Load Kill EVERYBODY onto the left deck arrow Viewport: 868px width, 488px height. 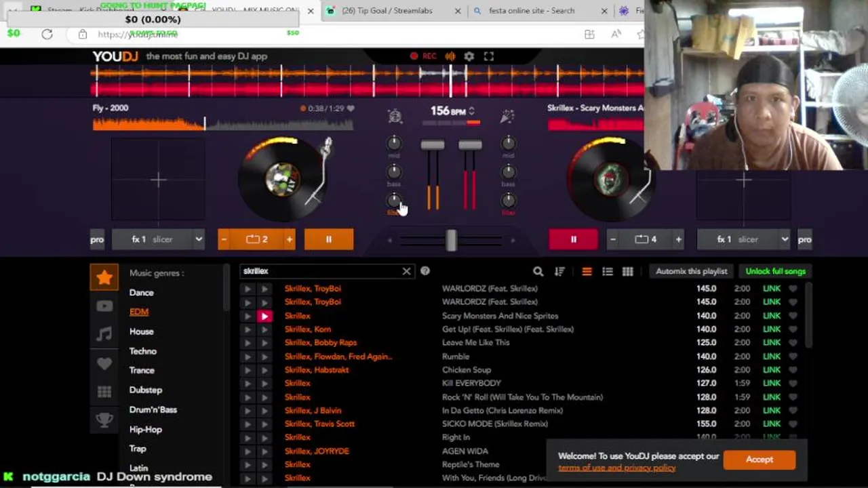[x=248, y=384]
